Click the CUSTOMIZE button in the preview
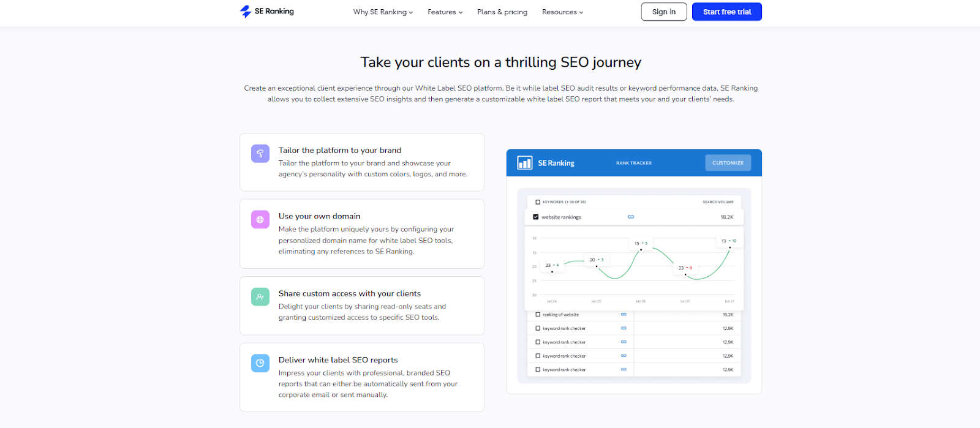Screen dimensions: 980x428 point(728,163)
